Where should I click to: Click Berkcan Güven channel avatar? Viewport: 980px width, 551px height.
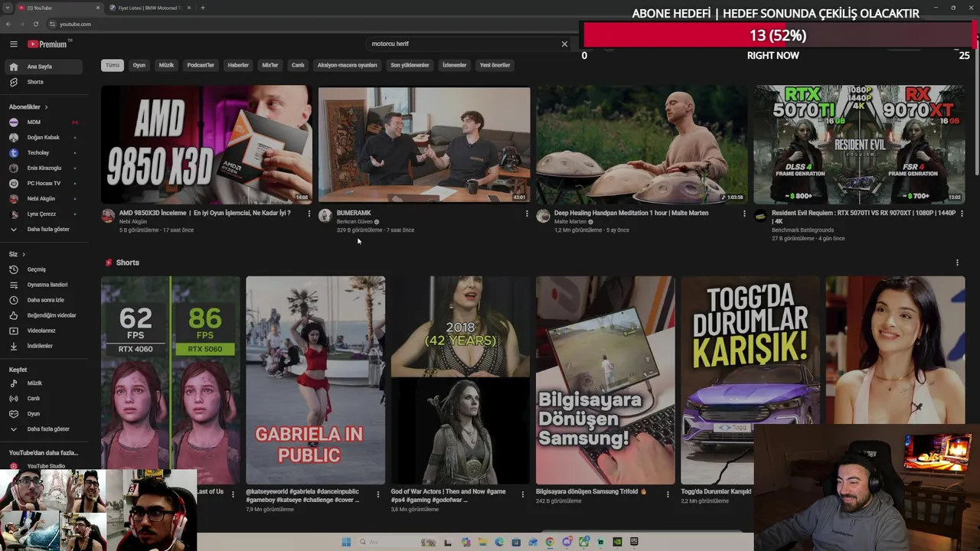[325, 216]
